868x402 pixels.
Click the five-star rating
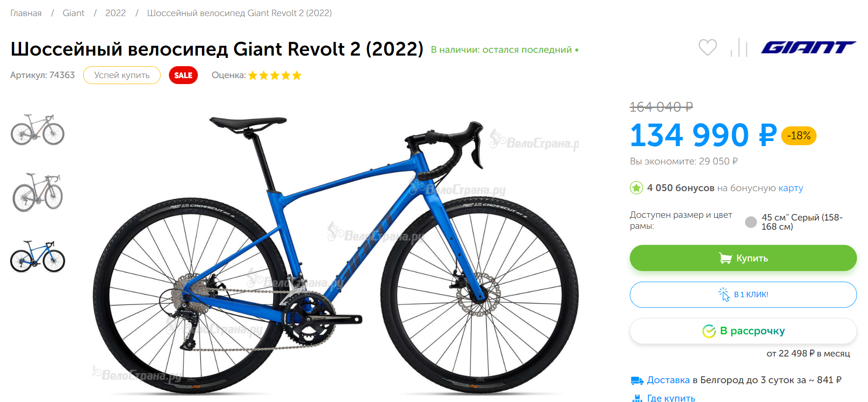click(x=274, y=75)
